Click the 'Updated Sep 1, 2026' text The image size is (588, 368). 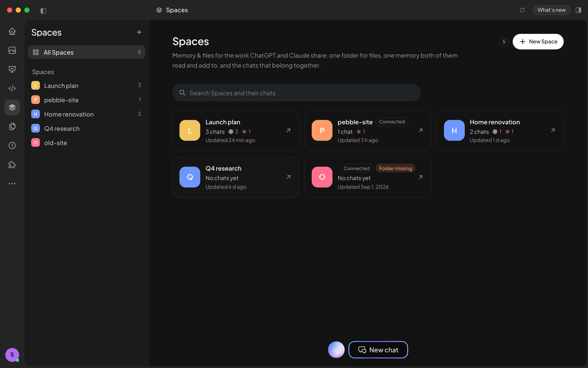coord(363,187)
